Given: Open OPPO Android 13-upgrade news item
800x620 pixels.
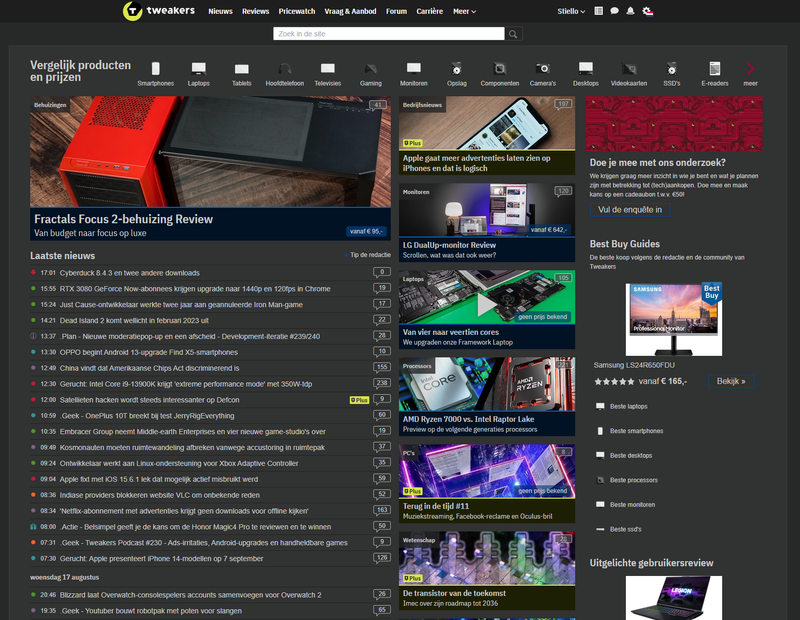Looking at the screenshot, I should pos(148,352).
